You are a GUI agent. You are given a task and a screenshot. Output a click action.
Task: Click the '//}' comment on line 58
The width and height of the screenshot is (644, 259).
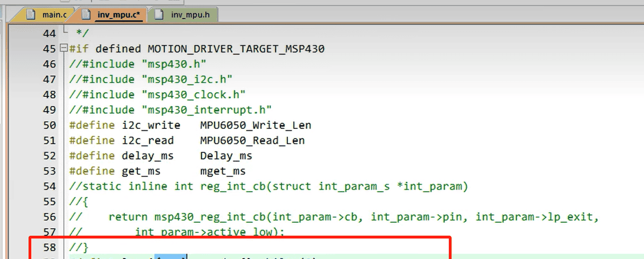click(x=79, y=247)
